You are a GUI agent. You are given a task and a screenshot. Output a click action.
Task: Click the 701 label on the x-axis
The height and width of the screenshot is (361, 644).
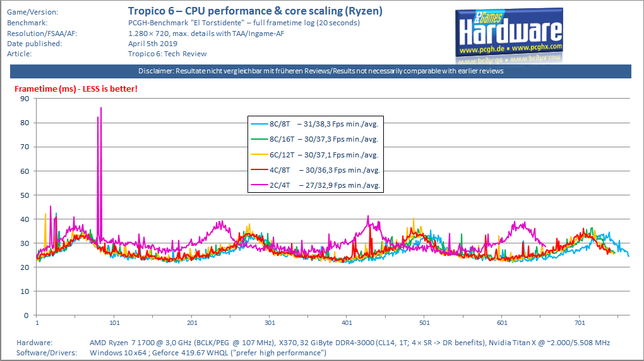pos(580,323)
